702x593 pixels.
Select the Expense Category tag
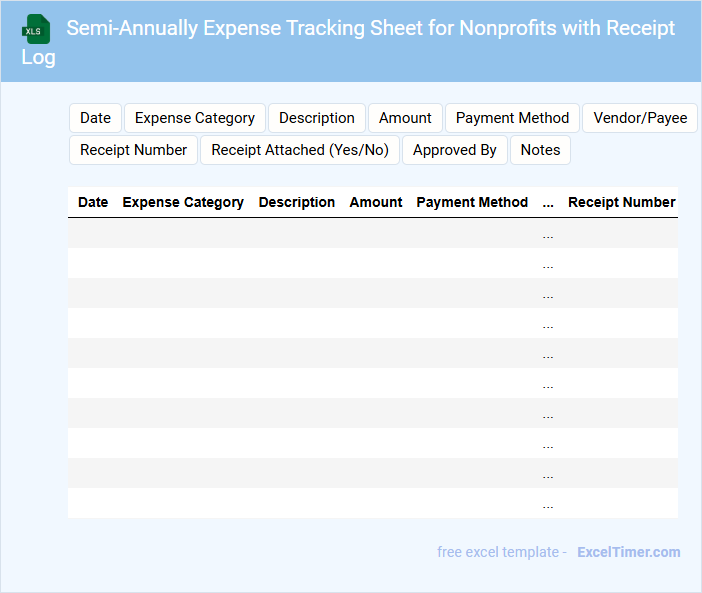(195, 118)
